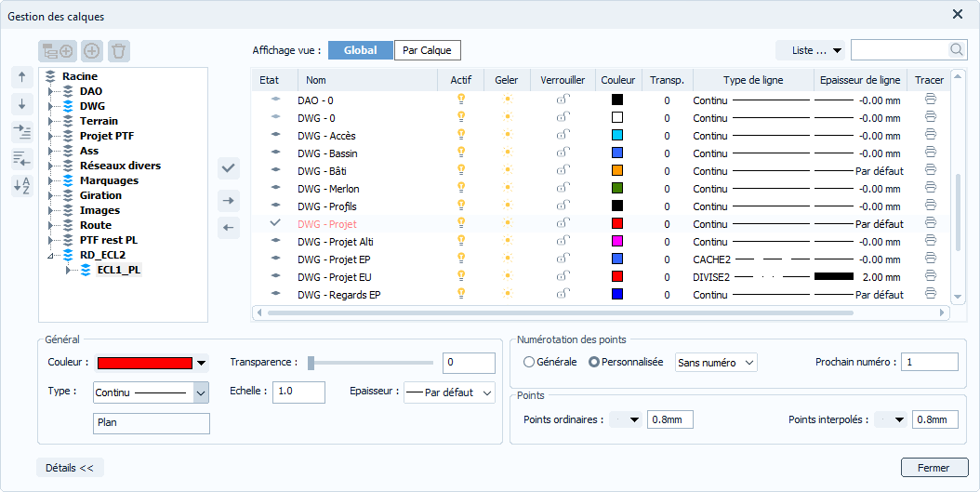Image resolution: width=980 pixels, height=492 pixels.
Task: Sort layers alphabetically with A-Z icon
Action: coord(22,186)
